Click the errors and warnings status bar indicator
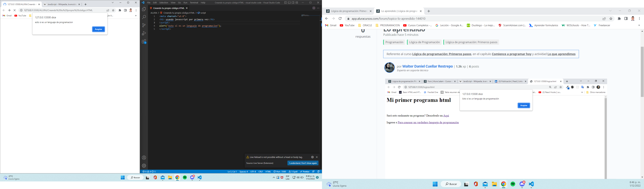Image resolution: width=644 pixels, height=189 pixels. point(149,172)
